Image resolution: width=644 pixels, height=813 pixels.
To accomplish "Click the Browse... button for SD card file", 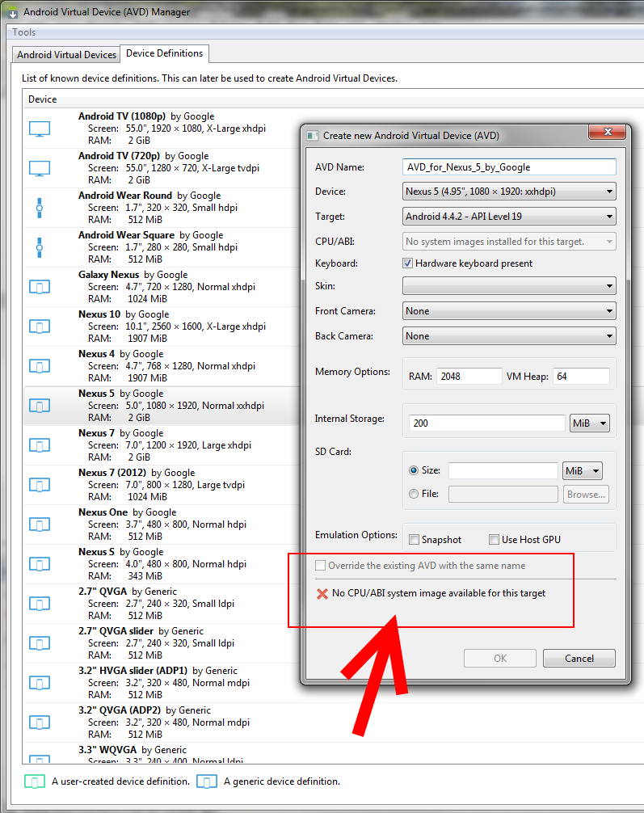I will click(586, 495).
